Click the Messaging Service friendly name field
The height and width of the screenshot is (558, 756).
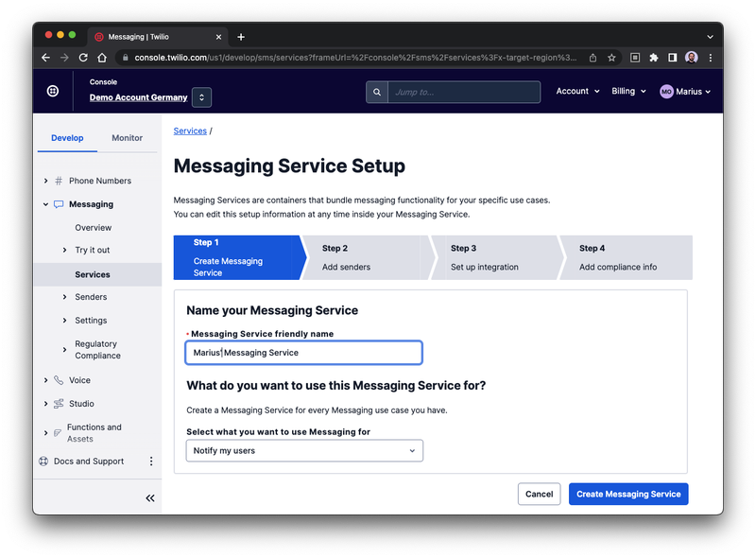coord(303,352)
